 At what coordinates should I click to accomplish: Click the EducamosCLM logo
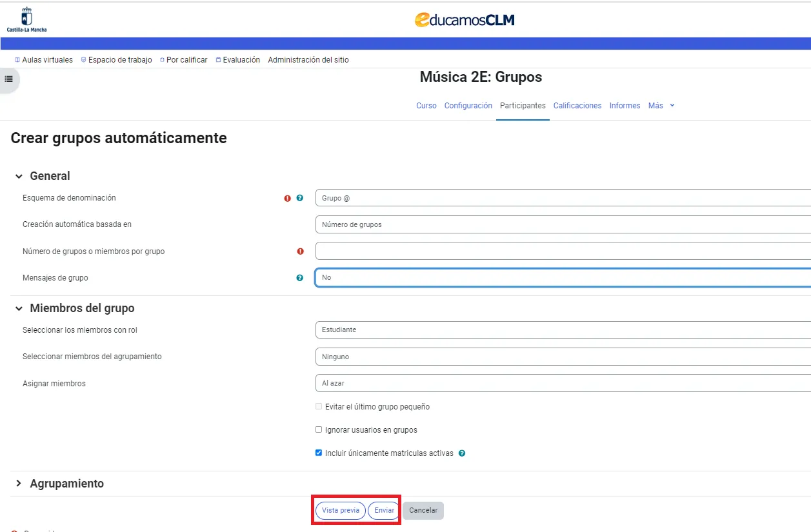point(465,20)
